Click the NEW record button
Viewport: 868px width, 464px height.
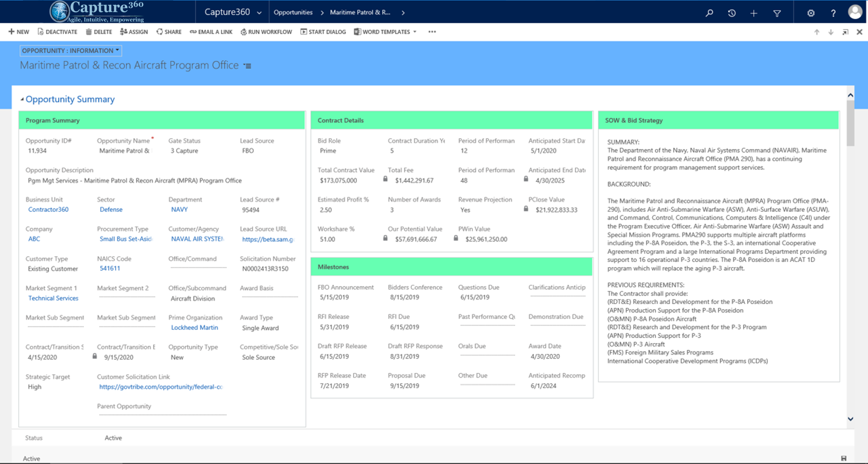click(19, 32)
